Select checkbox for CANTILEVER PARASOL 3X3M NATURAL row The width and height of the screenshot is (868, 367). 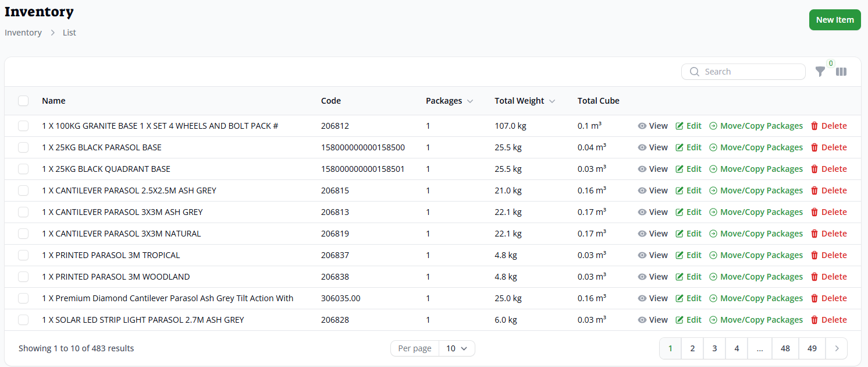click(x=23, y=234)
